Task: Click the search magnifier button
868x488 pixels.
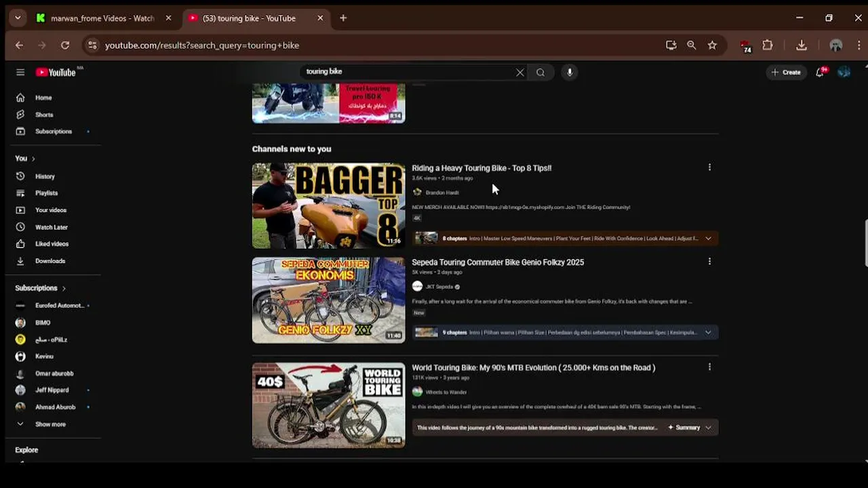Action: click(540, 73)
